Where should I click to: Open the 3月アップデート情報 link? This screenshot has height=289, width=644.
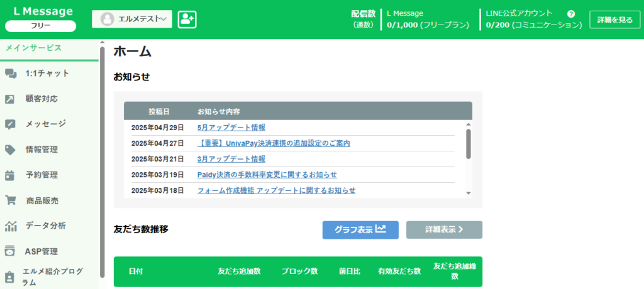(x=231, y=160)
